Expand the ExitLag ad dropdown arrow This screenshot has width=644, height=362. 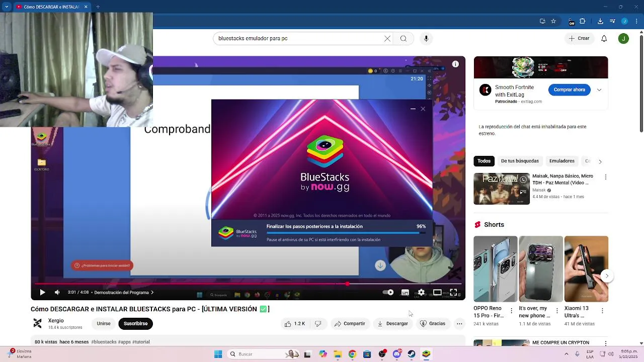[599, 90]
